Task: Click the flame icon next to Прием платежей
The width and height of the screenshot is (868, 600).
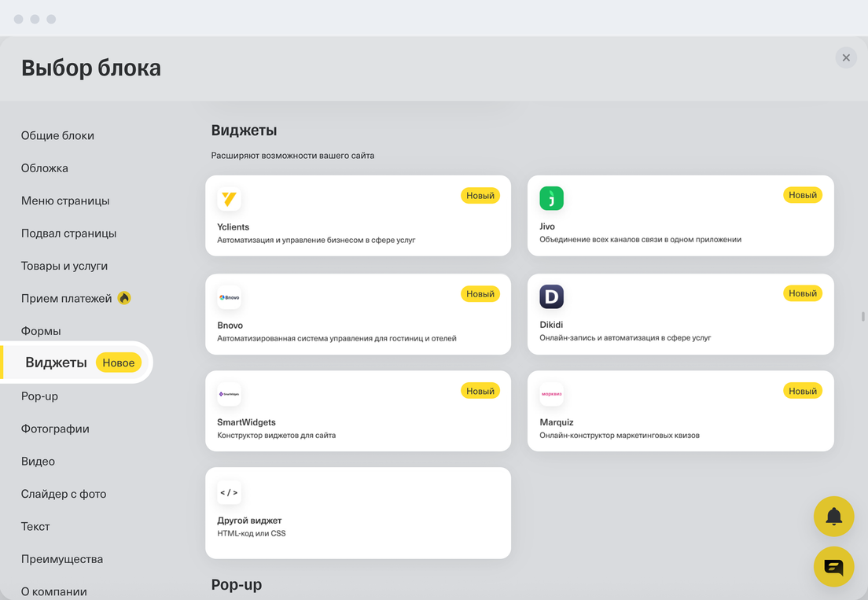Action: click(124, 298)
